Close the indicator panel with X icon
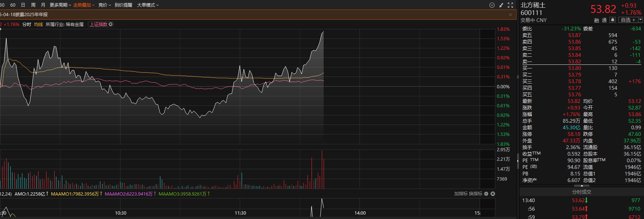This screenshot has height=219, width=644. 493,194
